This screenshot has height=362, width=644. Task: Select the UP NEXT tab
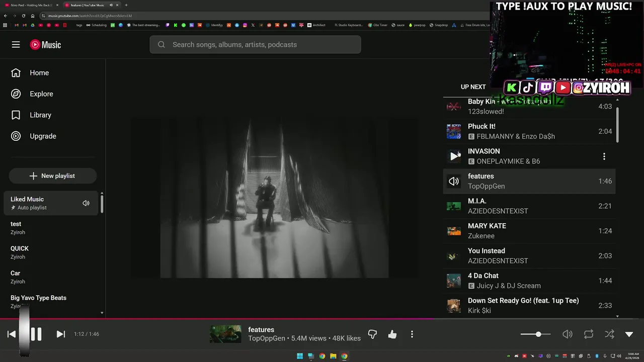(473, 86)
